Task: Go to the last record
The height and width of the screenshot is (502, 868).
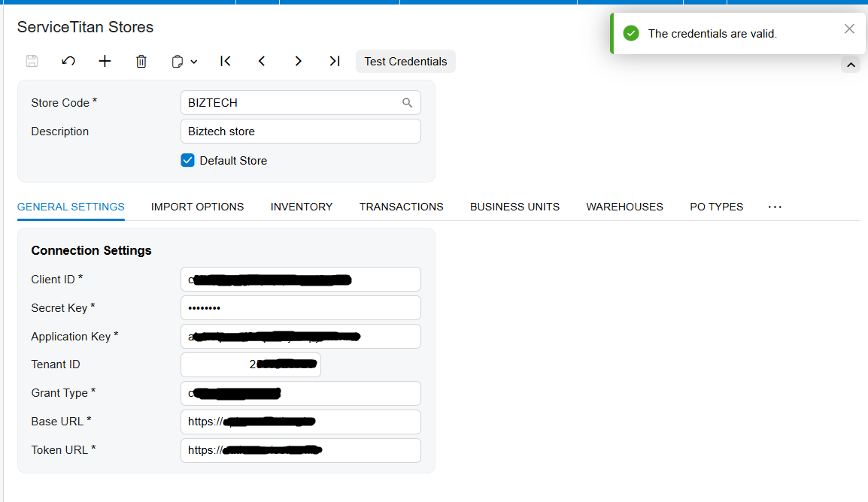Action: (x=335, y=62)
